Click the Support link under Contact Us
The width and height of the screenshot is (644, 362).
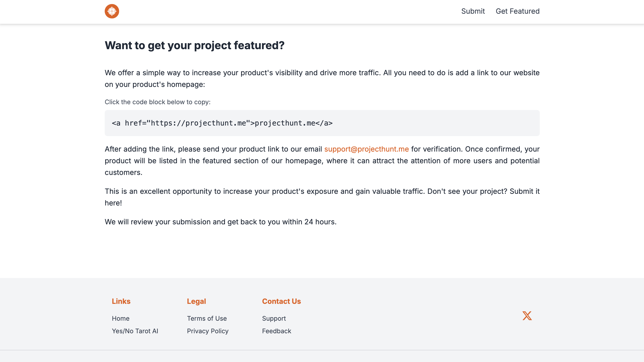pos(274,318)
